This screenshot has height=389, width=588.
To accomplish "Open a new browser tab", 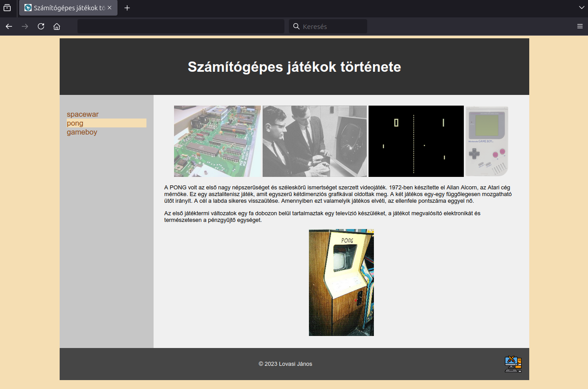I will [127, 8].
